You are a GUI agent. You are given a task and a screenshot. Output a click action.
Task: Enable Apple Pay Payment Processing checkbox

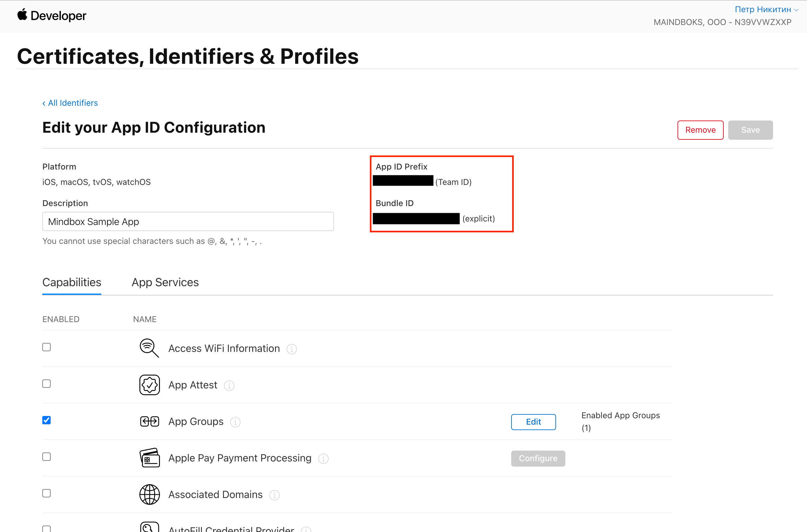46,457
